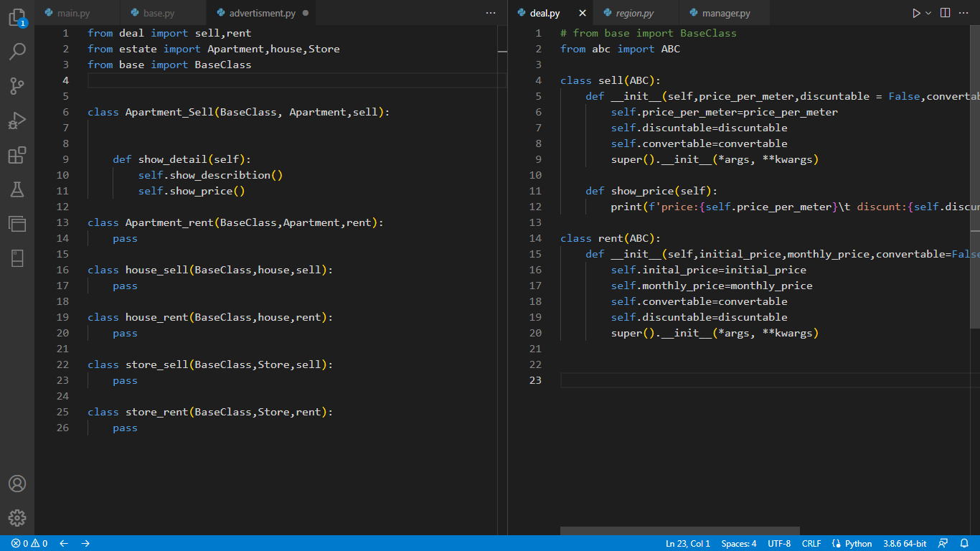Open the Explorer view in activity bar
Screen dimensions: 980x551
(x=17, y=17)
